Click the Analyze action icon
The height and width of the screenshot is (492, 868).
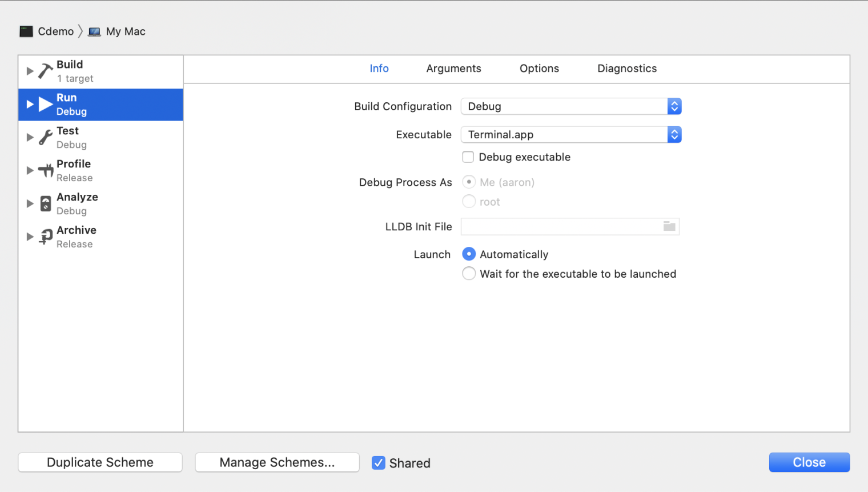coord(46,203)
